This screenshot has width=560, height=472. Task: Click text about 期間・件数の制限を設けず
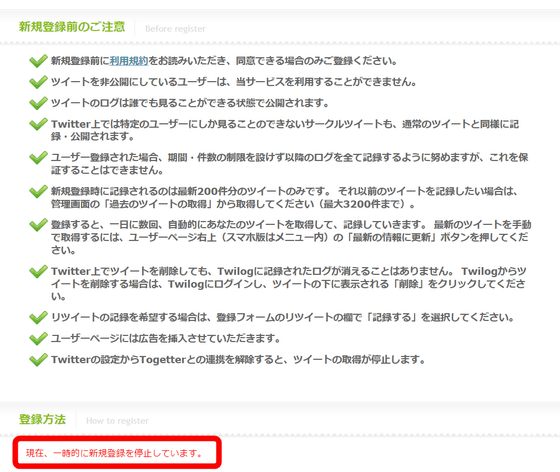coord(289,164)
